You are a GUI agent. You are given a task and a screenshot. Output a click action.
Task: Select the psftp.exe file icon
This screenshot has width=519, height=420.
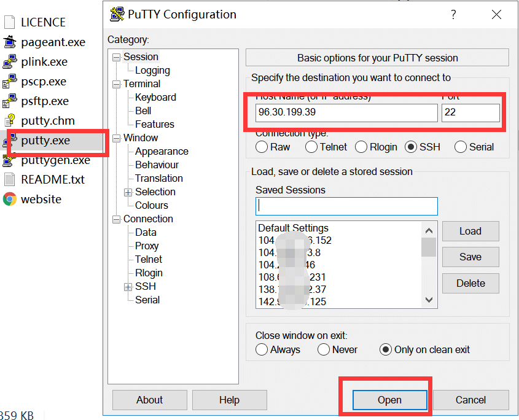tap(10, 101)
